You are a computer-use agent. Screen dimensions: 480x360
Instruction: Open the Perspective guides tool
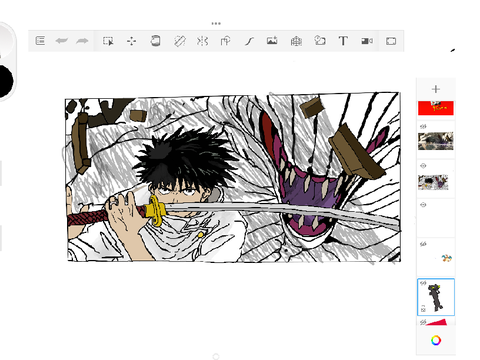(296, 41)
